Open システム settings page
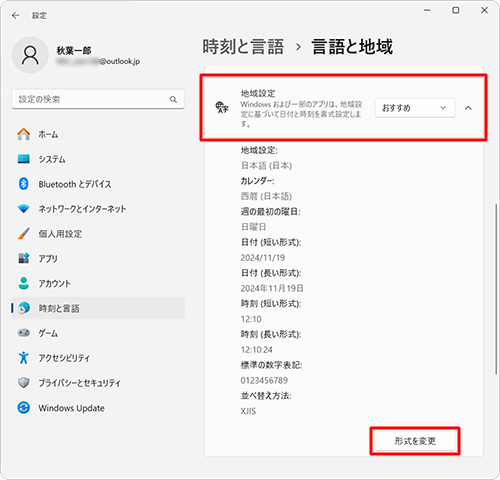The width and height of the screenshot is (500, 480). click(x=98, y=159)
